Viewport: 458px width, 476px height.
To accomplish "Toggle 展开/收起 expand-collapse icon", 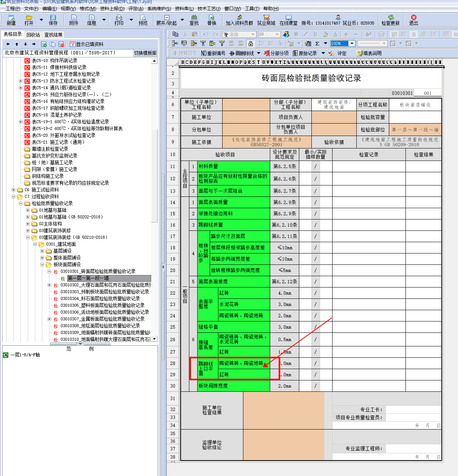I will (x=166, y=20).
